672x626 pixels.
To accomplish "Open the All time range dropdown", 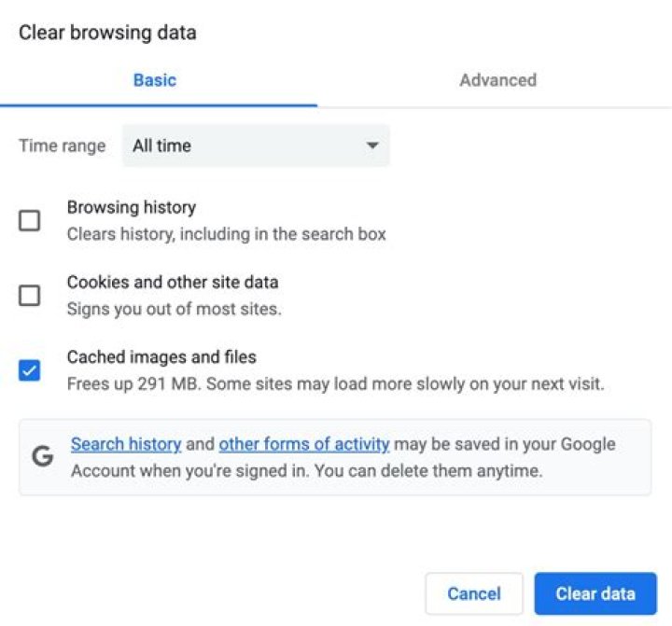I will tap(255, 146).
